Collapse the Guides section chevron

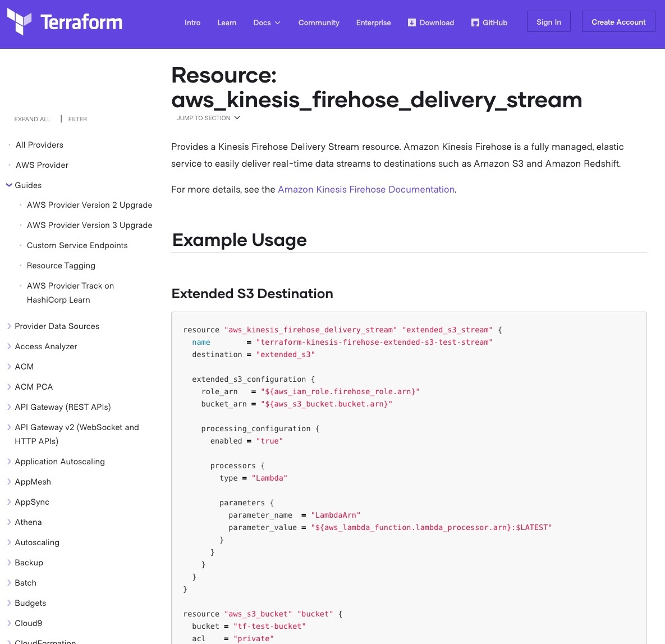pyautogui.click(x=9, y=185)
